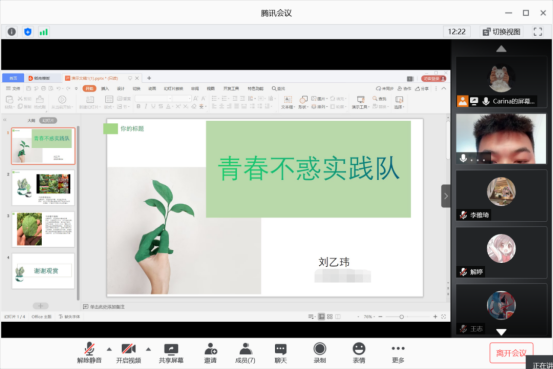Expand video options arrow beside camera
The image size is (553, 369).
(148, 349)
